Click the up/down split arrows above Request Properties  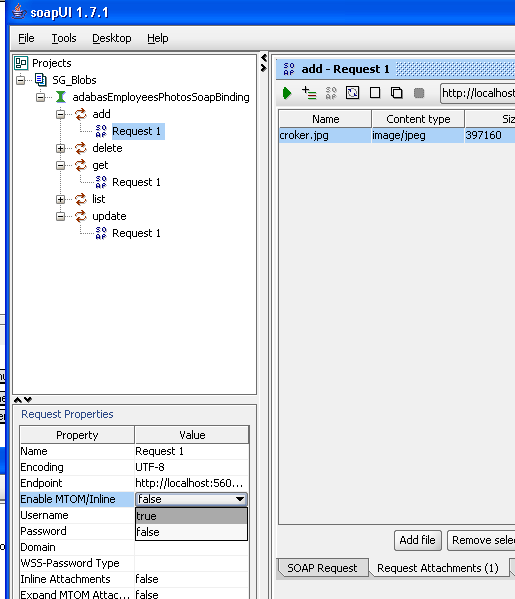(x=23, y=400)
